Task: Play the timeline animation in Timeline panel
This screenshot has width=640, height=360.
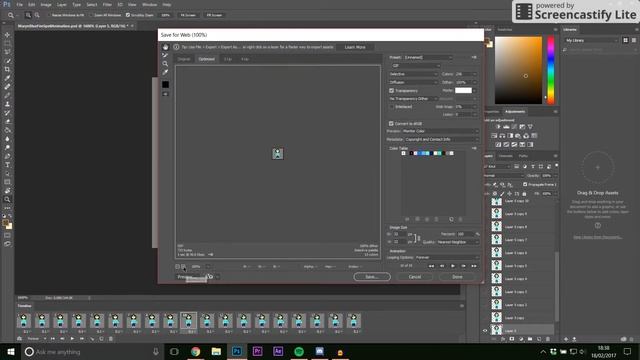Action: (x=72, y=338)
